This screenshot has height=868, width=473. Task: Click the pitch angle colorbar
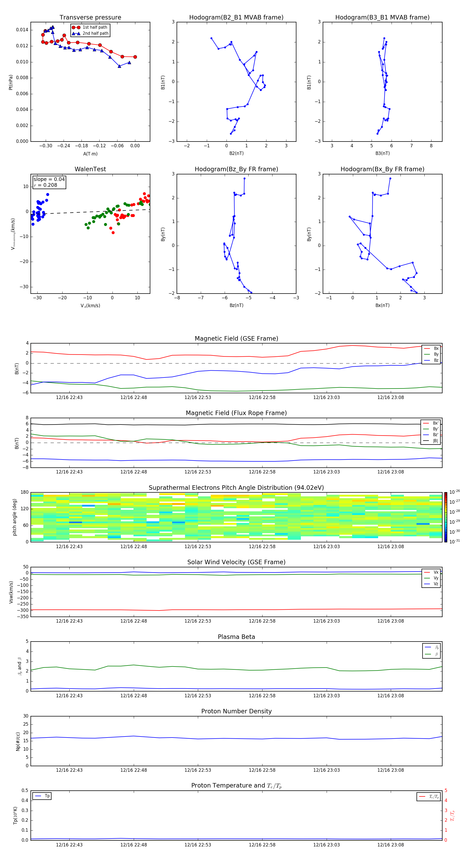click(446, 517)
